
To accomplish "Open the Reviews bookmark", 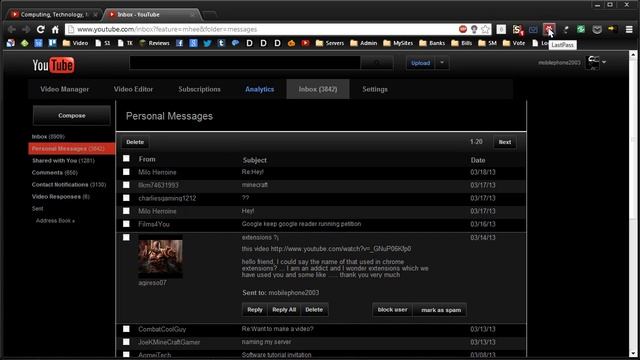I will pyautogui.click(x=155, y=43).
